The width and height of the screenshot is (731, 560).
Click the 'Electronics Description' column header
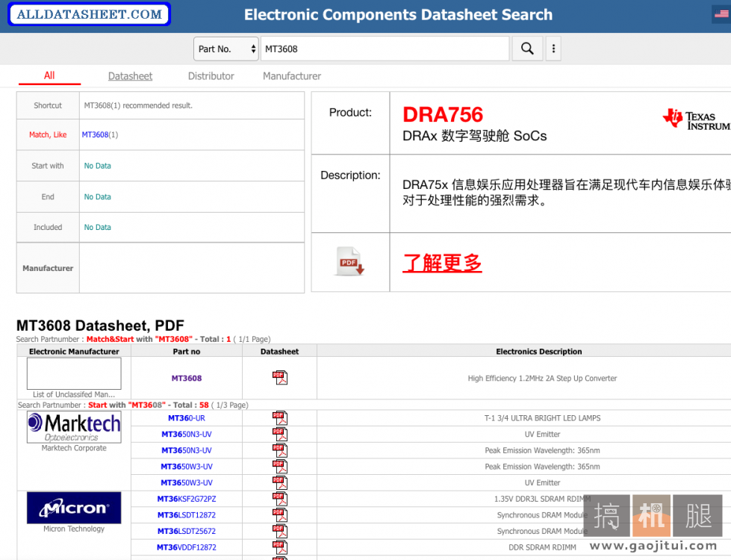pos(539,352)
